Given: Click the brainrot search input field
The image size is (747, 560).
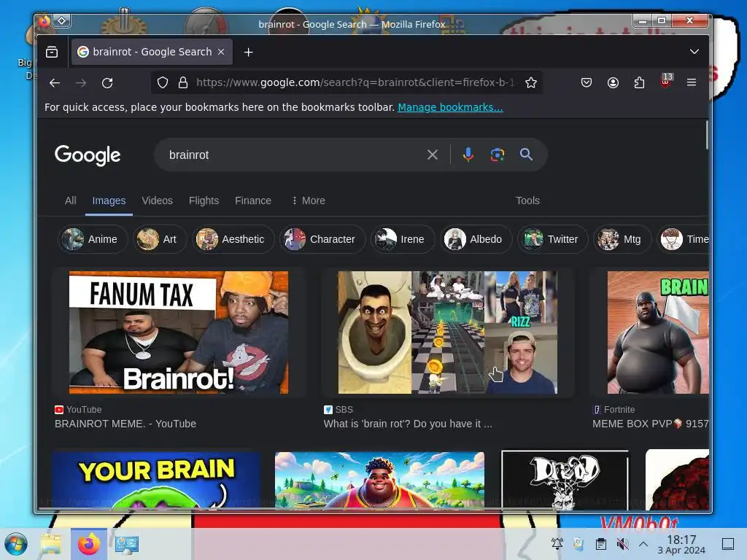Looking at the screenshot, I should pos(293,155).
